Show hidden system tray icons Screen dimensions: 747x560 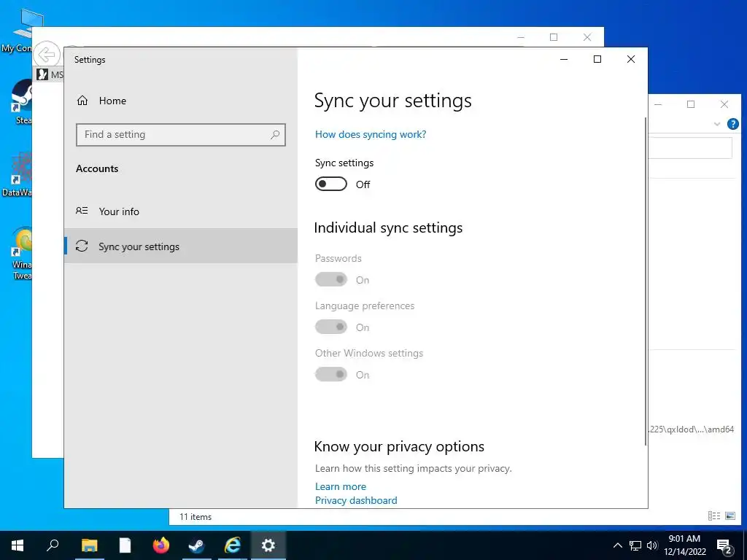click(x=617, y=545)
